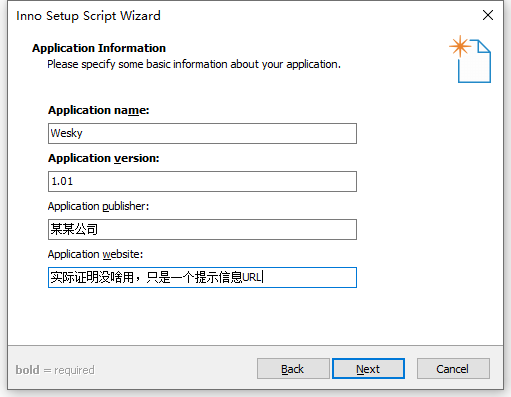This screenshot has width=511, height=397.
Task: Close the Inno Setup Script Wizard window
Action: pyautogui.click(x=488, y=15)
